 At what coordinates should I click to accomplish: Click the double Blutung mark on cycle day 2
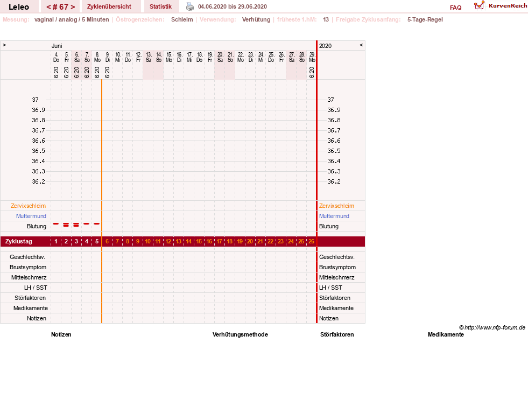pos(66,225)
